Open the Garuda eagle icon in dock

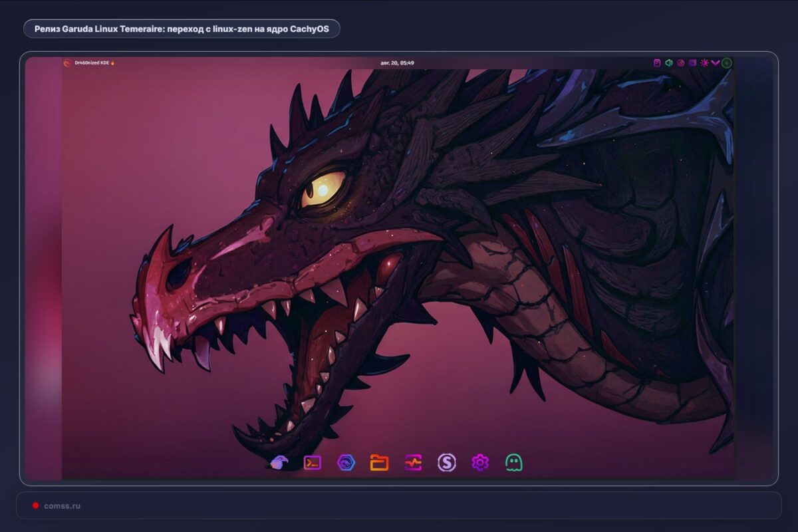tap(279, 462)
